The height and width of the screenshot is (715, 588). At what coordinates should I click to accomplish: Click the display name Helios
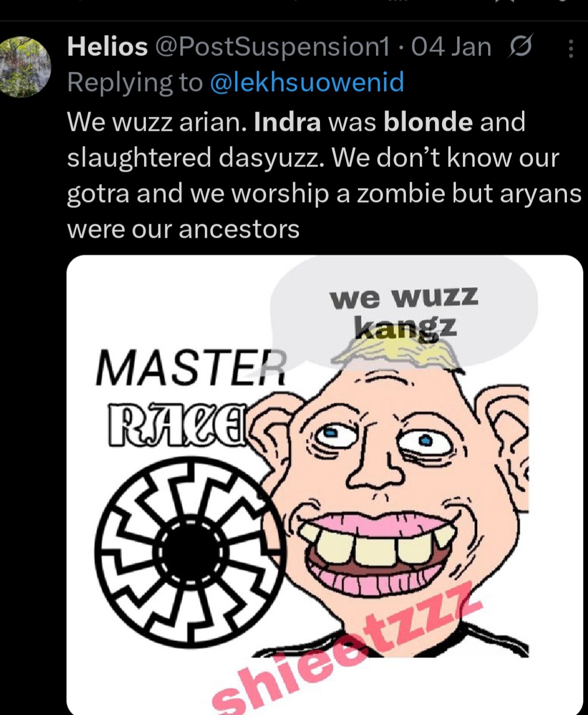coord(107,47)
